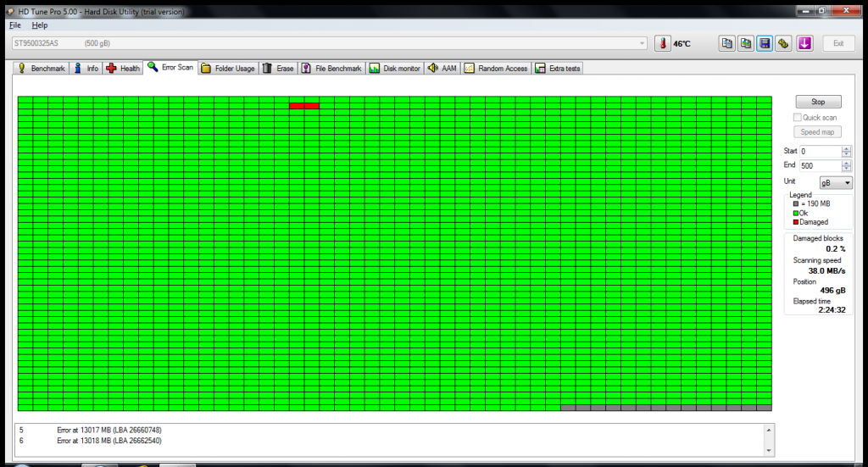Expand the Unit dropdown showing gB
This screenshot has height=467, width=868.
835,183
